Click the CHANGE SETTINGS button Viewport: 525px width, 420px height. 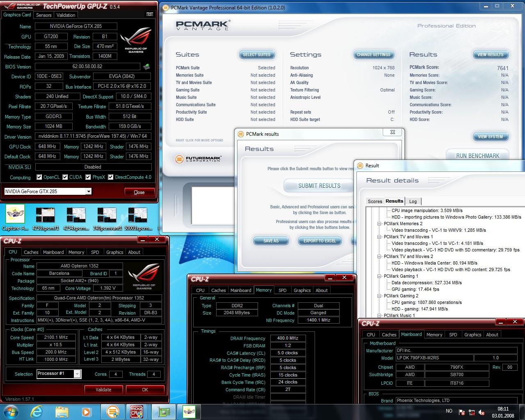coord(374,55)
